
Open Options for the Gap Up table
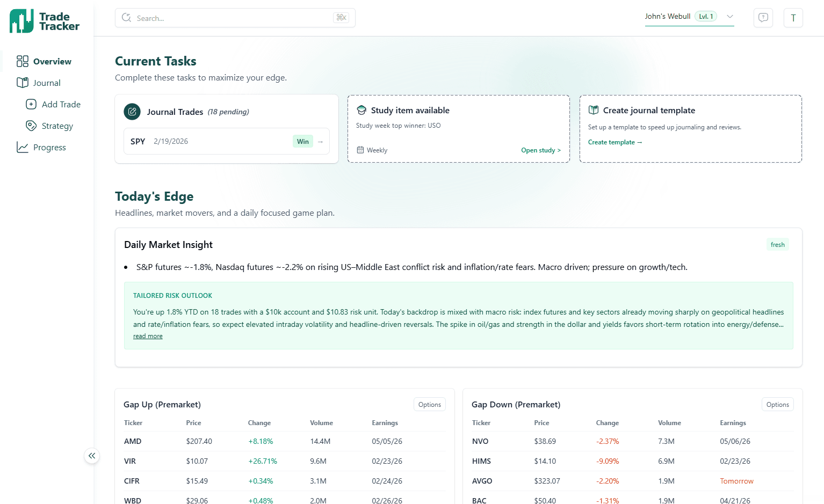tap(429, 404)
